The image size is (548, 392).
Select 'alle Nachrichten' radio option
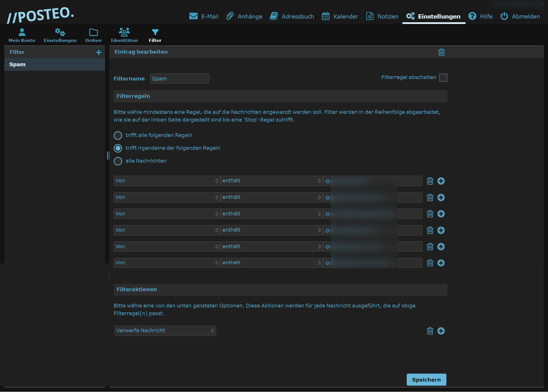click(x=118, y=161)
